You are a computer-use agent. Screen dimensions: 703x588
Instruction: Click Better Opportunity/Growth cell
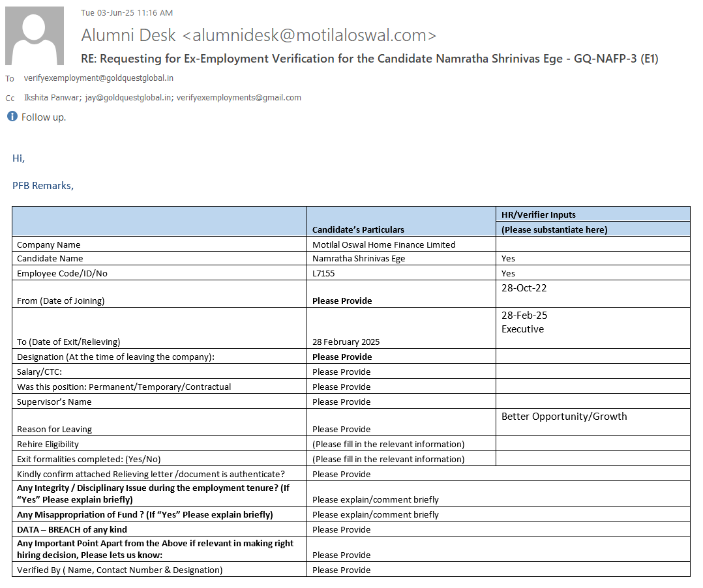pyautogui.click(x=564, y=417)
